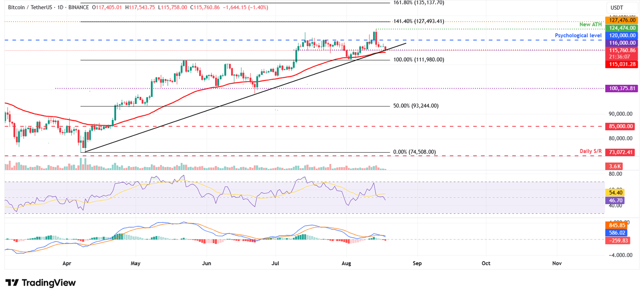The height and width of the screenshot is (296, 644).
Task: Select the purple 100,375.81 price label
Action: [621, 88]
